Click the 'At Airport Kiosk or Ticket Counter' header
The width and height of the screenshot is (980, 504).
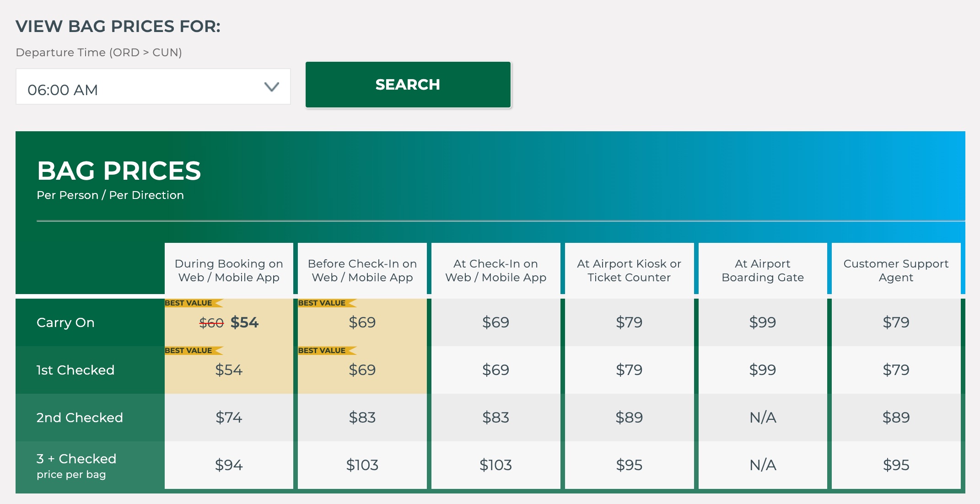point(629,270)
